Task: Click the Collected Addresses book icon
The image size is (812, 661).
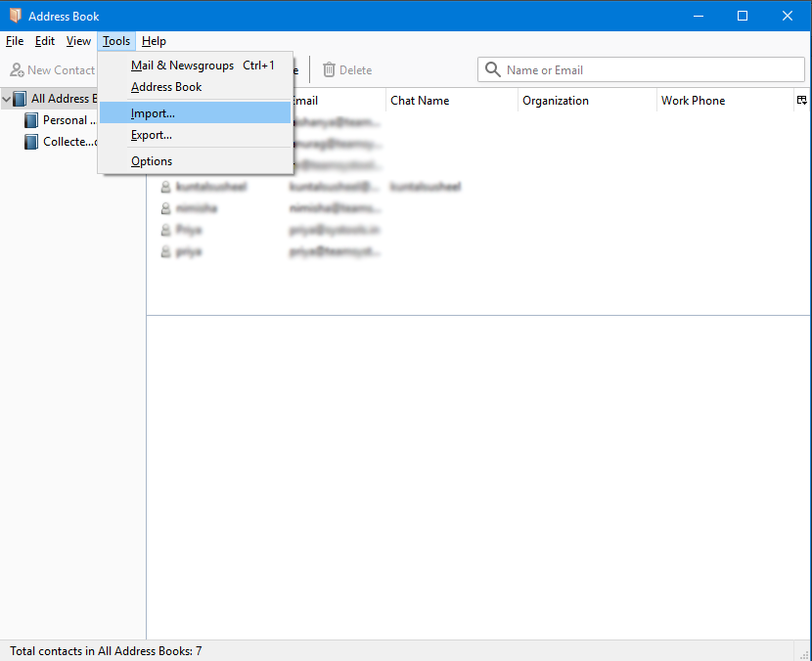Action: pos(31,142)
